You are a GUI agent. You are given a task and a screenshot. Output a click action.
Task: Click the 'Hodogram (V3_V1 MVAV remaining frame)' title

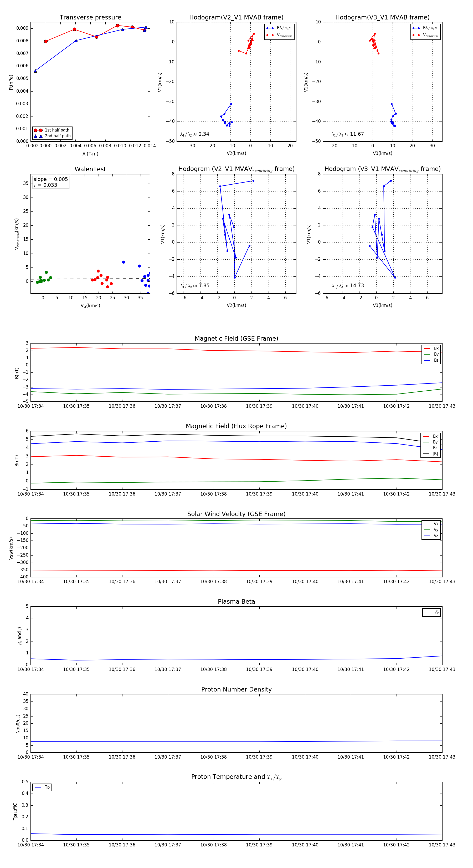pos(382,169)
